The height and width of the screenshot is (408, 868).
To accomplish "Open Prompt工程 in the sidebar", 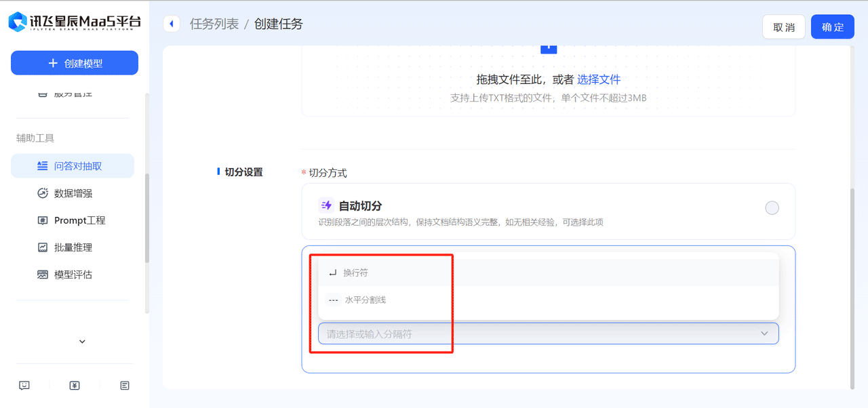I will coord(79,220).
